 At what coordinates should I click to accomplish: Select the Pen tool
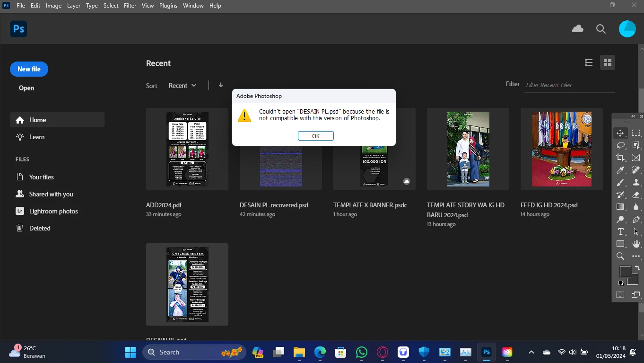click(x=636, y=219)
